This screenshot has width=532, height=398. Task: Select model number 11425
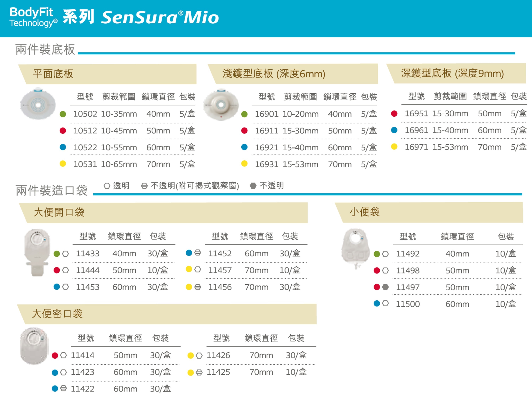(x=218, y=372)
